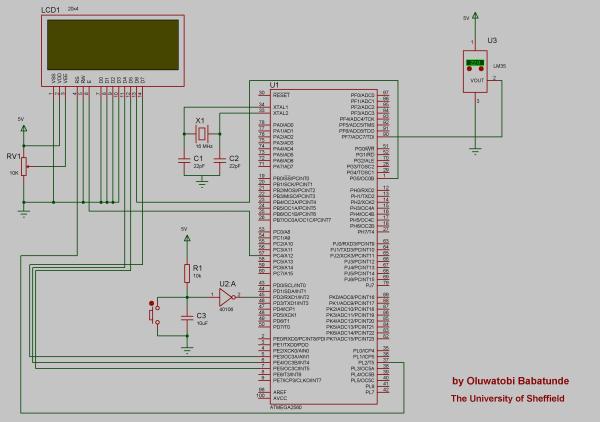600x422 pixels.
Task: Click the C2 label text
Action: 234,158
